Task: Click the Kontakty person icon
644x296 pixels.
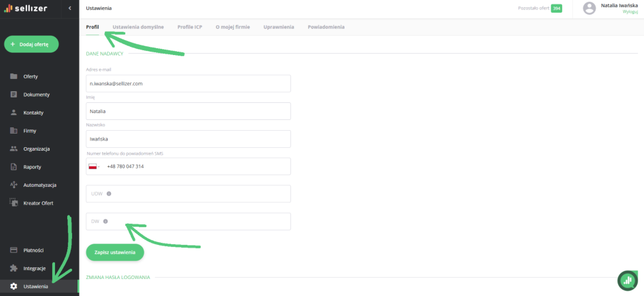Action: [x=14, y=113]
